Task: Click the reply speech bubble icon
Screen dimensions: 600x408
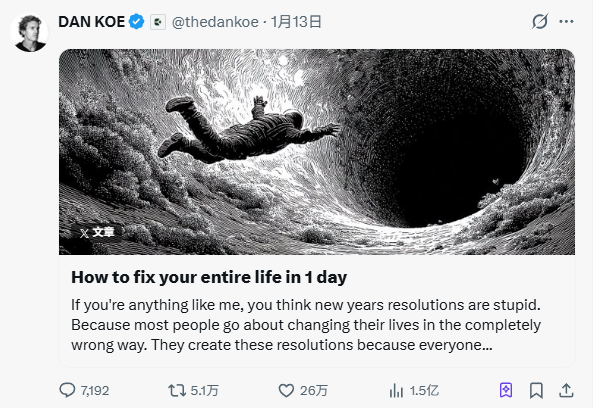Action: 67,390
